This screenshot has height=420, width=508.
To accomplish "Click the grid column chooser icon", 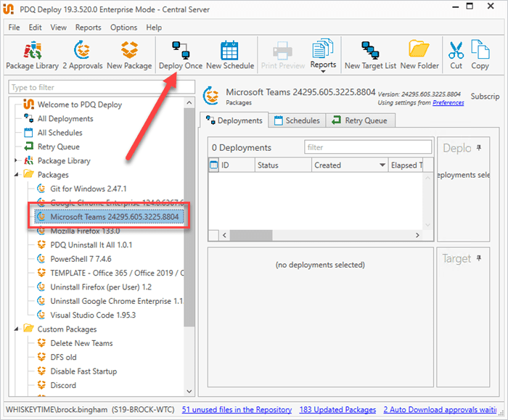I will (214, 165).
